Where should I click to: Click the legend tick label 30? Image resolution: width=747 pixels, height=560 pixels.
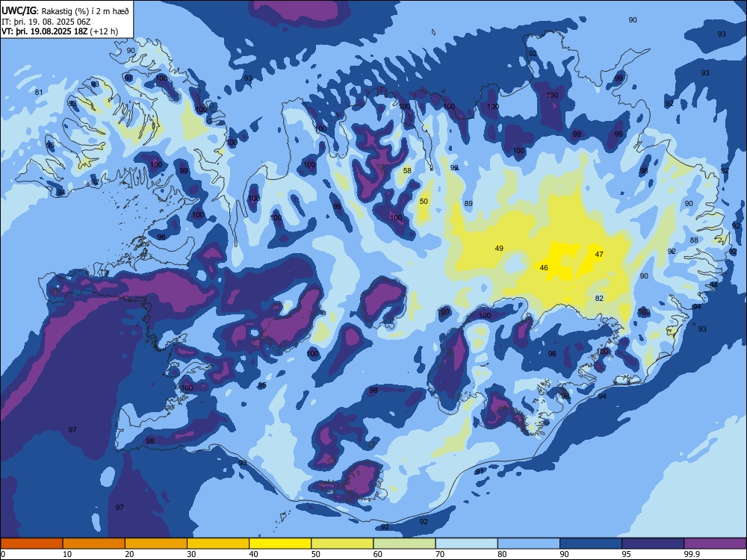point(191,554)
